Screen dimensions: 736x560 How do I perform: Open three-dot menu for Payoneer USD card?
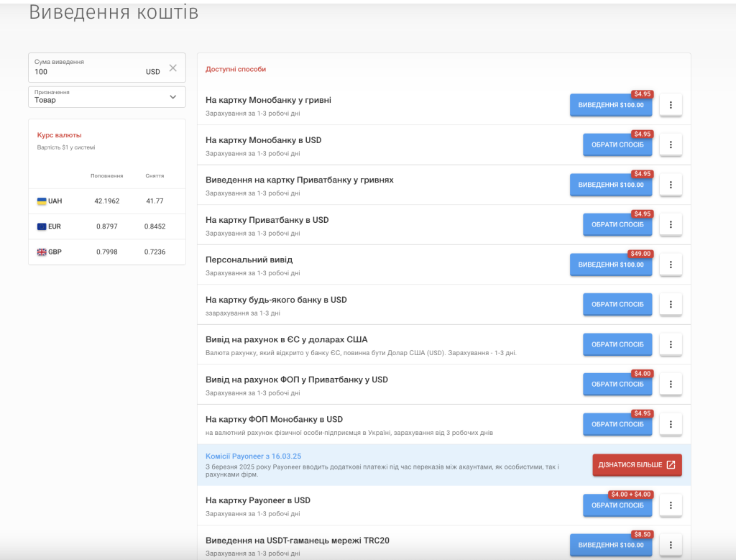(x=670, y=505)
